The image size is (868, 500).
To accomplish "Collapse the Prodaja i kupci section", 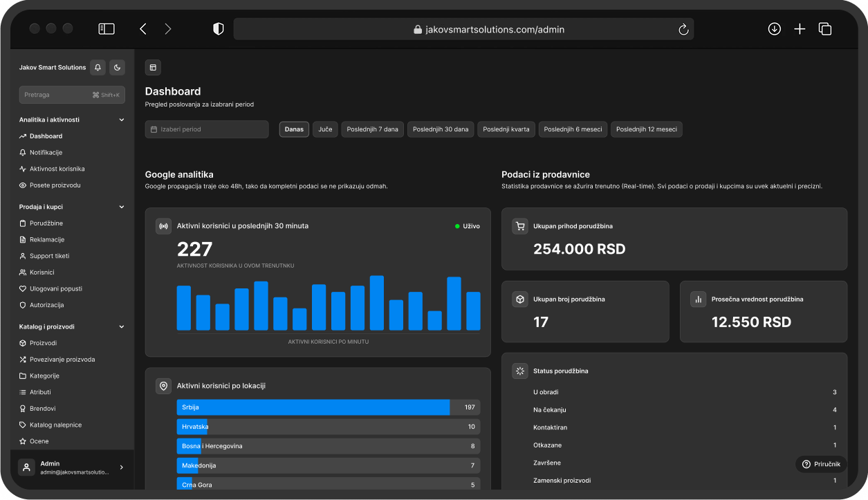I will pos(122,207).
